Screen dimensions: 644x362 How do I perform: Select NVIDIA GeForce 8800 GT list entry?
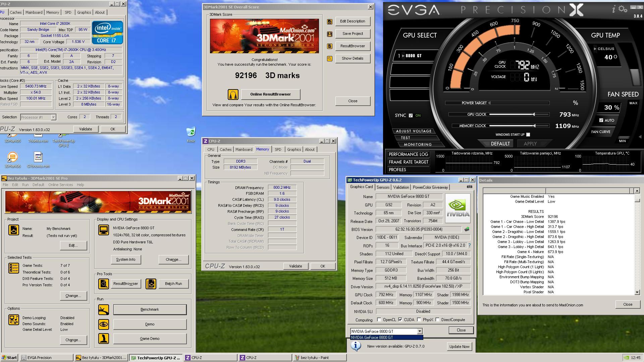coord(386,338)
